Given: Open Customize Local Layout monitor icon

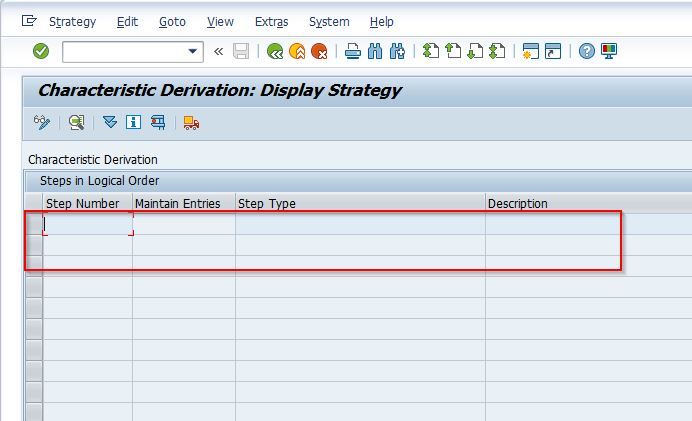Looking at the screenshot, I should pyautogui.click(x=609, y=51).
